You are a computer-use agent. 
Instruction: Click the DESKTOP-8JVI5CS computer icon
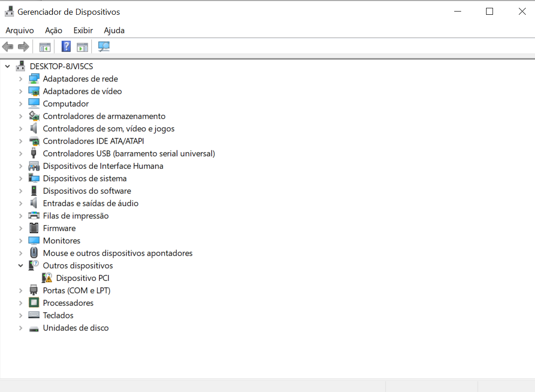pyautogui.click(x=20, y=66)
